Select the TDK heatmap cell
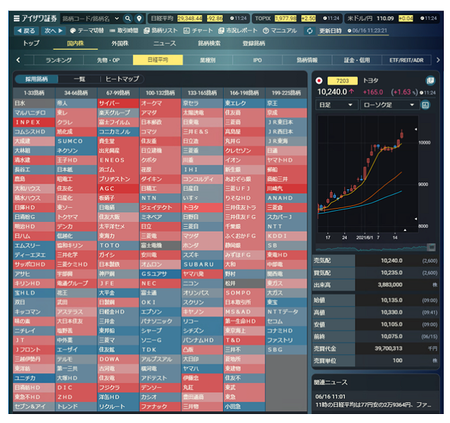This screenshot has height=423, width=450. (x=160, y=350)
